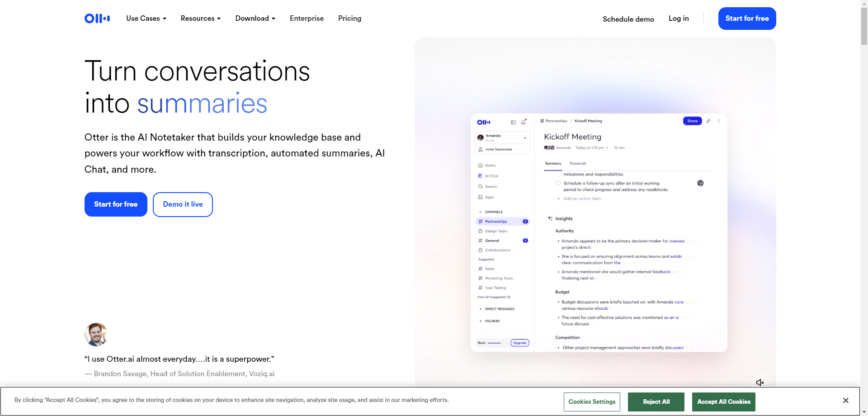This screenshot has height=416, width=868.
Task: Expand the Use Cases menu
Action: pyautogui.click(x=146, y=19)
